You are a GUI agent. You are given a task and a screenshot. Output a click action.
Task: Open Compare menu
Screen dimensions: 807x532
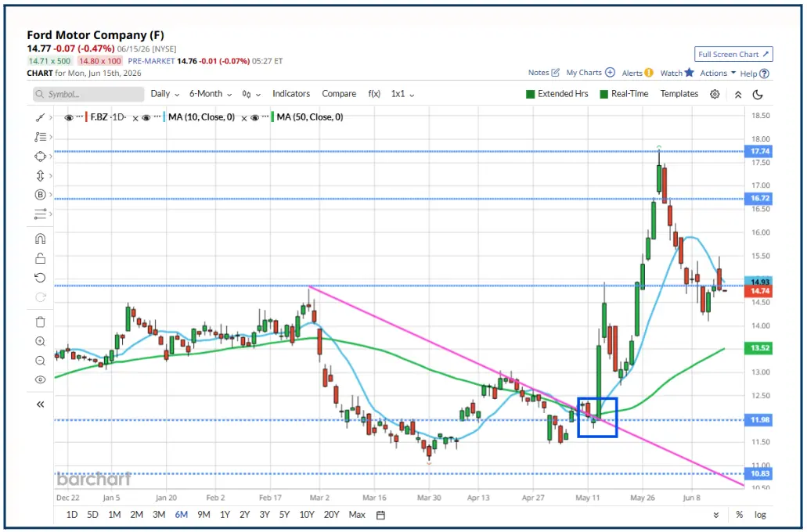coord(339,94)
